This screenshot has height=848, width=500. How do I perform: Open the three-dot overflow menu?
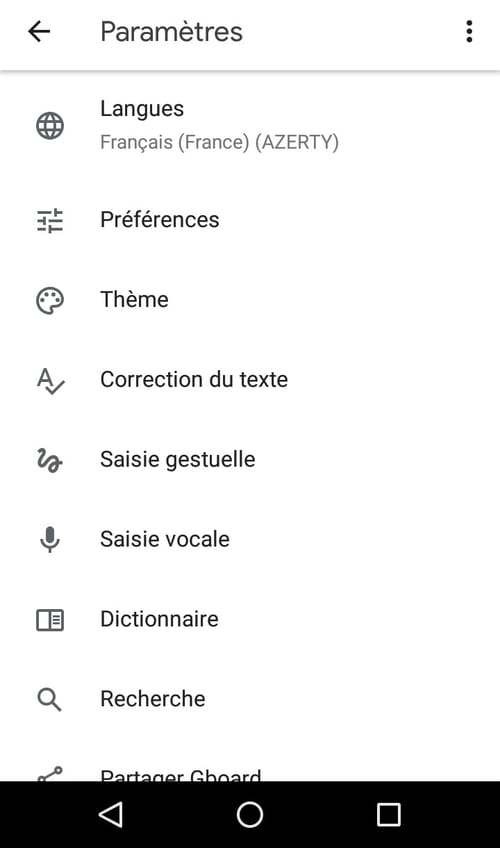click(469, 31)
